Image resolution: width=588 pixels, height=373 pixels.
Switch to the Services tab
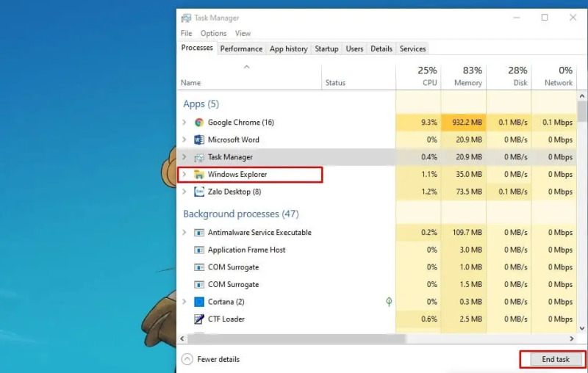412,48
